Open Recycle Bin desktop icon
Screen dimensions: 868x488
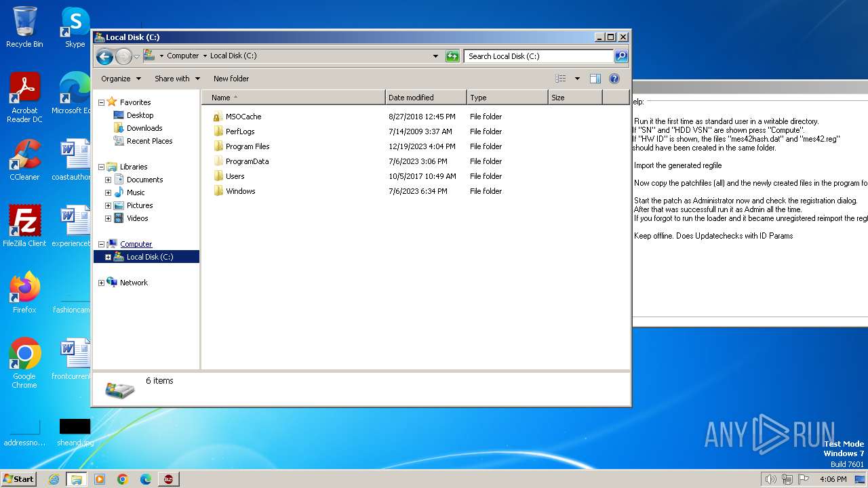pyautogui.click(x=24, y=27)
